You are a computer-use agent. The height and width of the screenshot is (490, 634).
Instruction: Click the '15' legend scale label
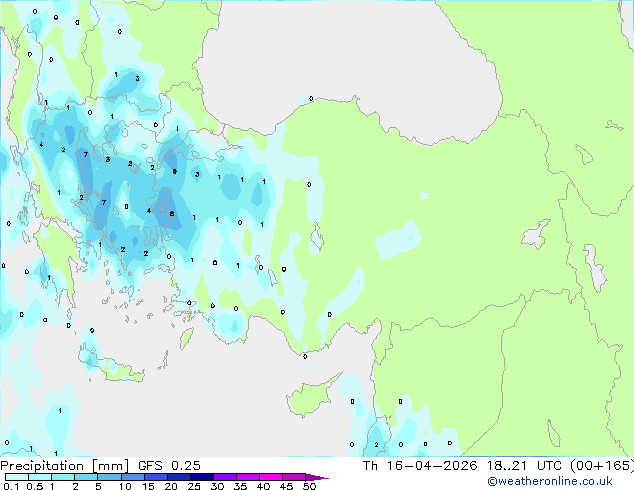coord(148,486)
